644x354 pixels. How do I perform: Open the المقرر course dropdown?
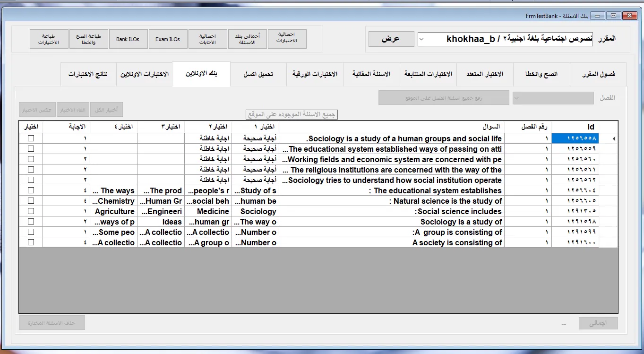(x=421, y=39)
